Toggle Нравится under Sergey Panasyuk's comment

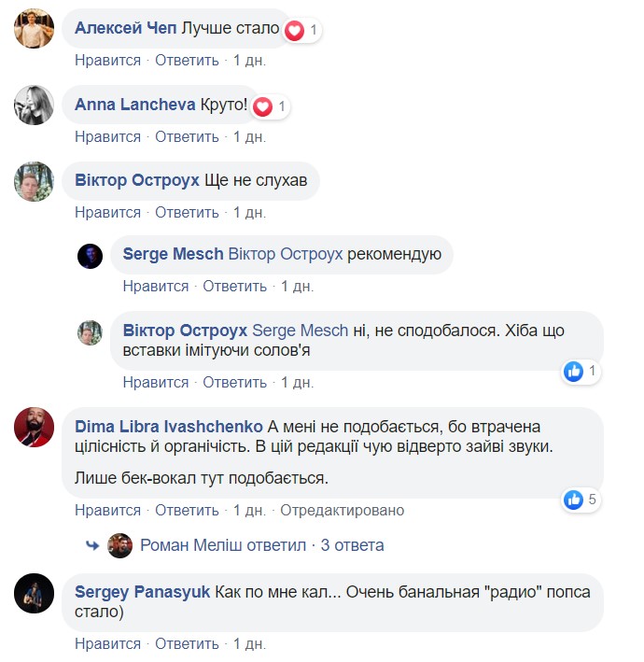pyautogui.click(x=107, y=644)
